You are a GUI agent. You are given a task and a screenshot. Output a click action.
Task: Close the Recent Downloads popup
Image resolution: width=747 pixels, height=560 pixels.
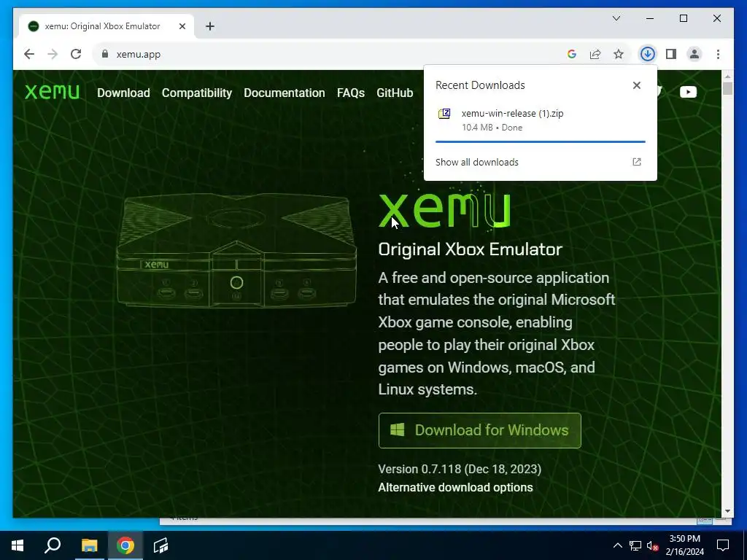(x=636, y=85)
